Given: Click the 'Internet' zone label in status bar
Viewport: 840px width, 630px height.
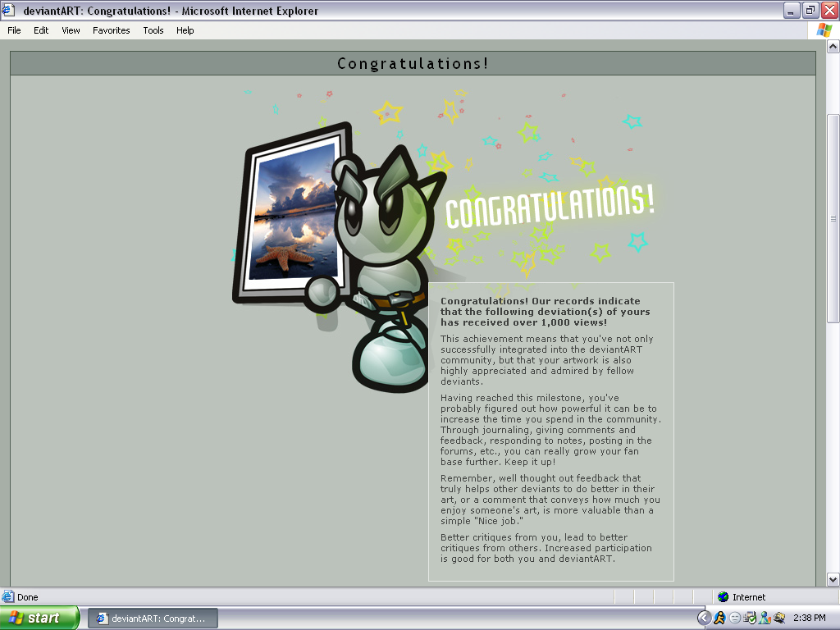Looking at the screenshot, I should [x=748, y=597].
